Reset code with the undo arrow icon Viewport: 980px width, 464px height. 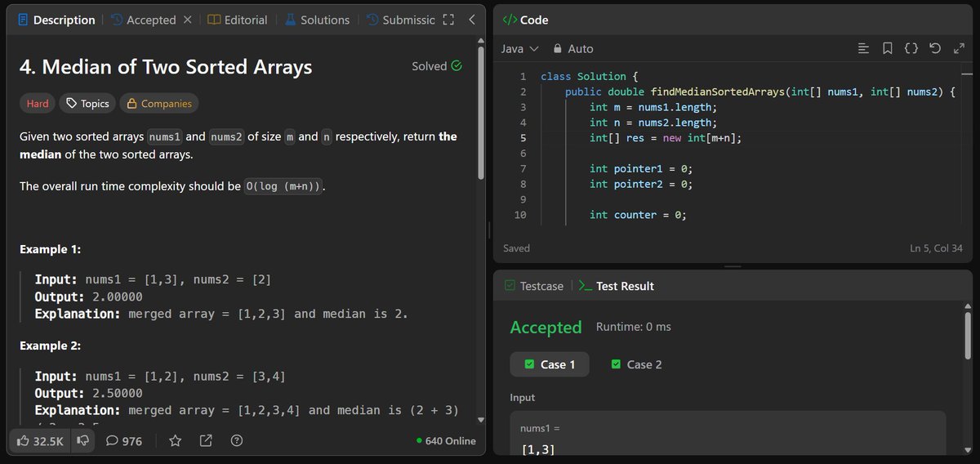(935, 49)
